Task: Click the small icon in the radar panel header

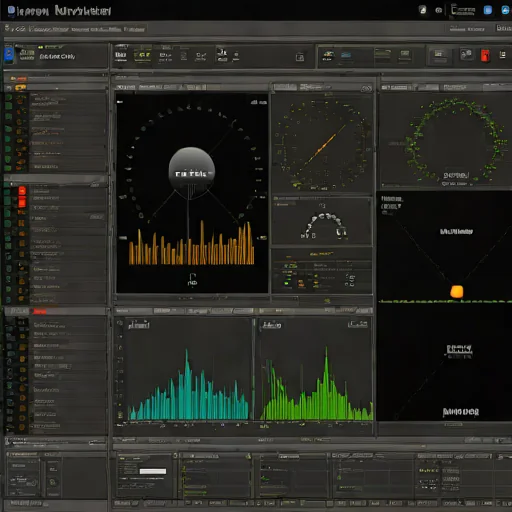Action: pos(366,88)
